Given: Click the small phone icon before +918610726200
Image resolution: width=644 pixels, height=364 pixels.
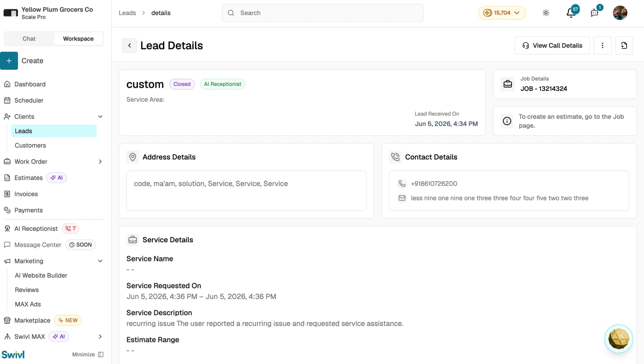Looking at the screenshot, I should 402,184.
